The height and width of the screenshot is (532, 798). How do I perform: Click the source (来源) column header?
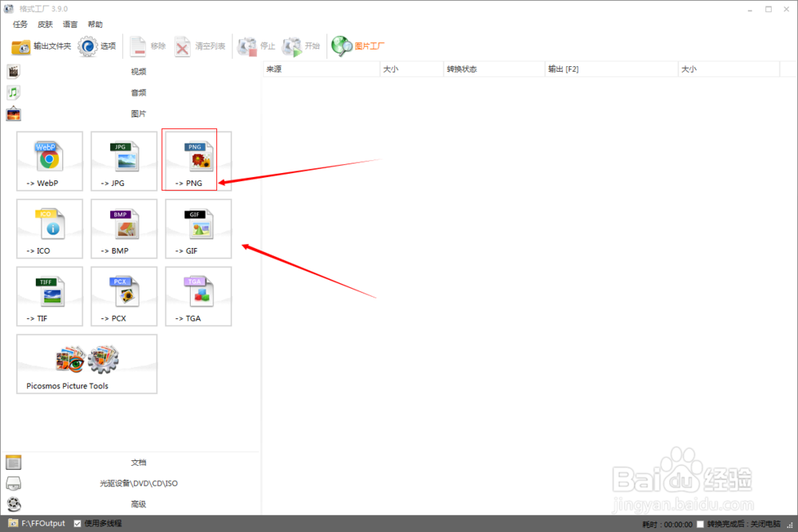pos(321,69)
